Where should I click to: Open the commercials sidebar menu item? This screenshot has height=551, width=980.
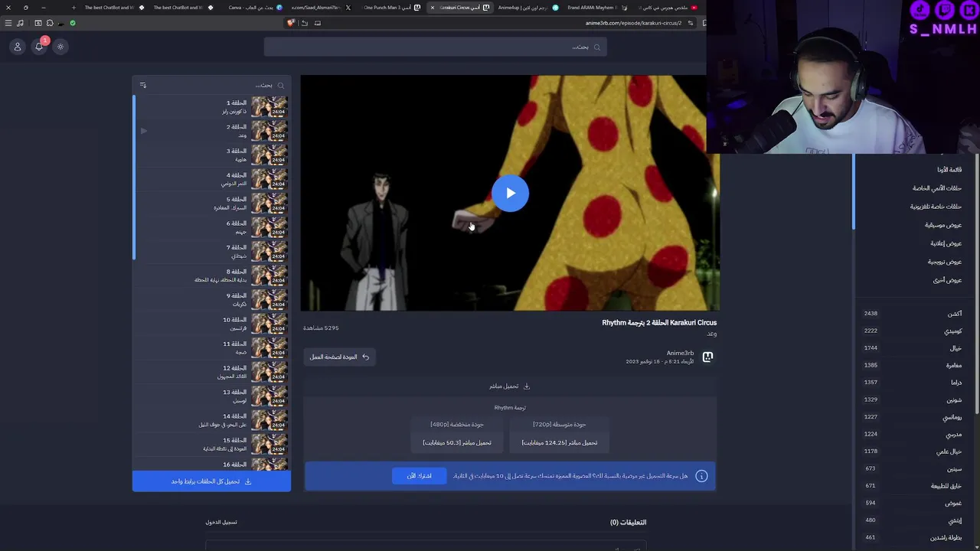point(946,243)
